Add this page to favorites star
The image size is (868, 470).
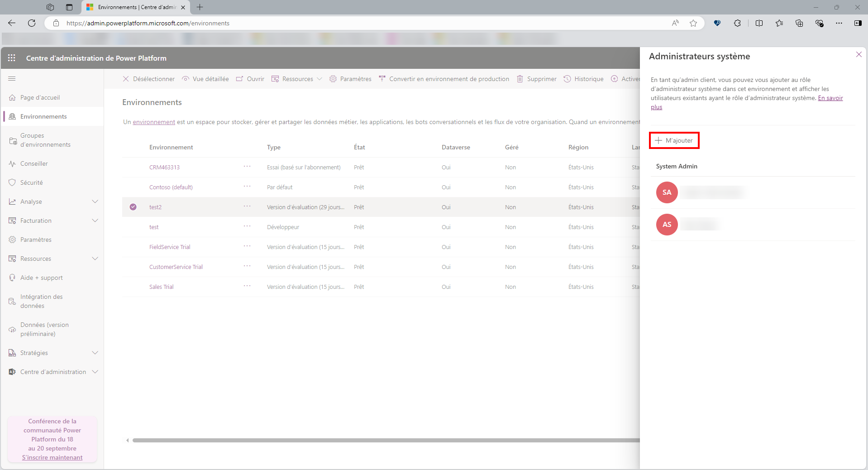click(x=693, y=23)
